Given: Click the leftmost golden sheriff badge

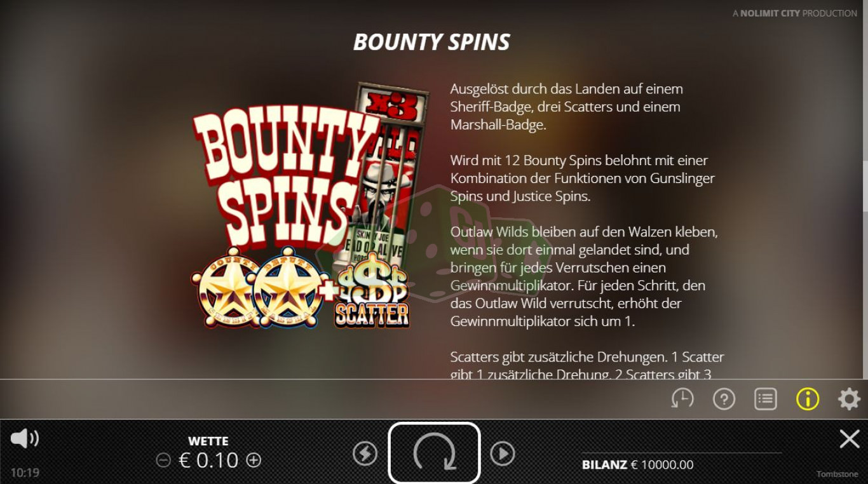Looking at the screenshot, I should pos(226,287).
